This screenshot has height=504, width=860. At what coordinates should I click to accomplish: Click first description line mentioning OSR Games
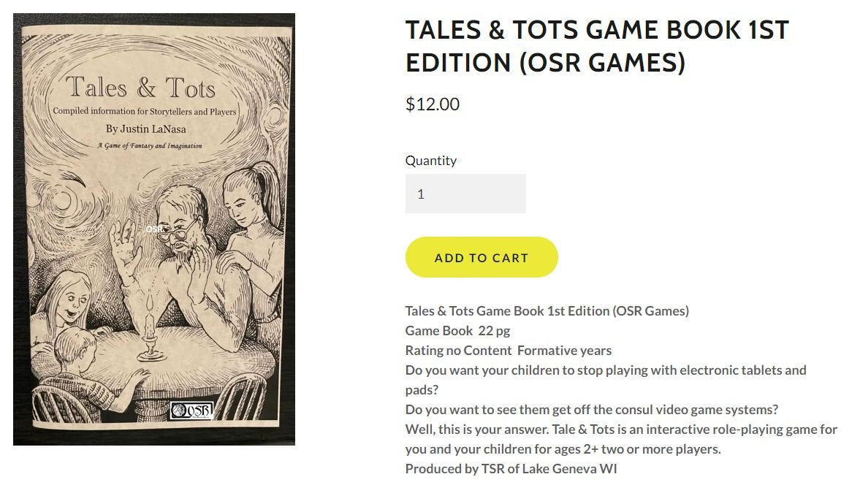pos(547,310)
